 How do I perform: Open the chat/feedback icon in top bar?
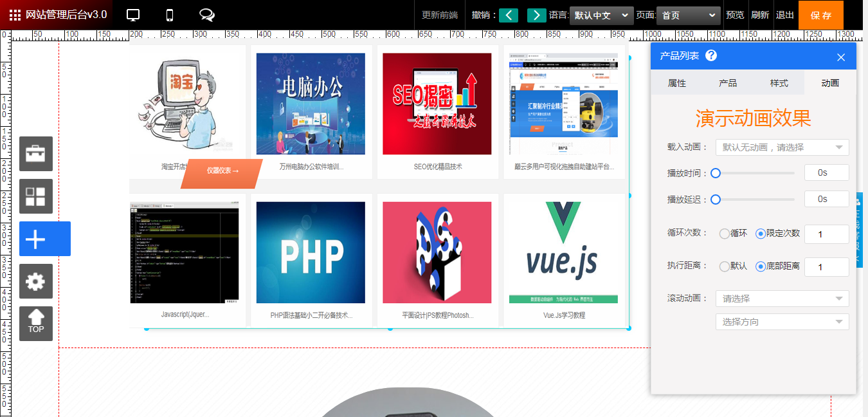tap(206, 14)
